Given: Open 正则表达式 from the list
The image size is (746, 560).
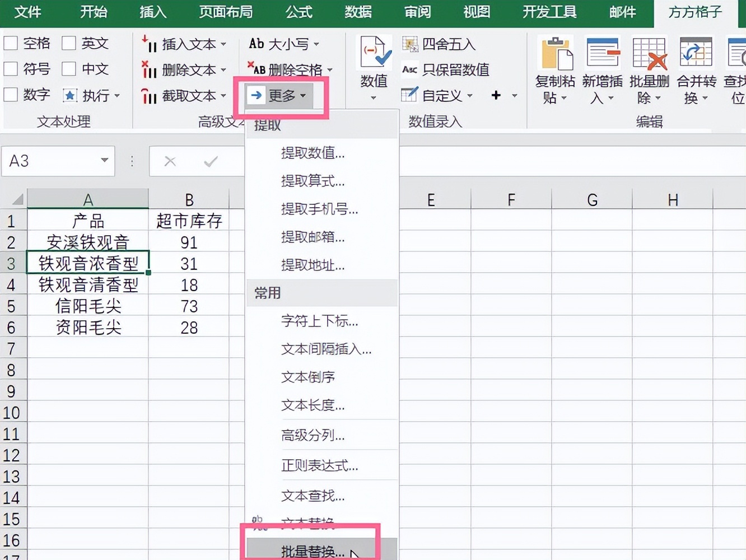Looking at the screenshot, I should 319,465.
